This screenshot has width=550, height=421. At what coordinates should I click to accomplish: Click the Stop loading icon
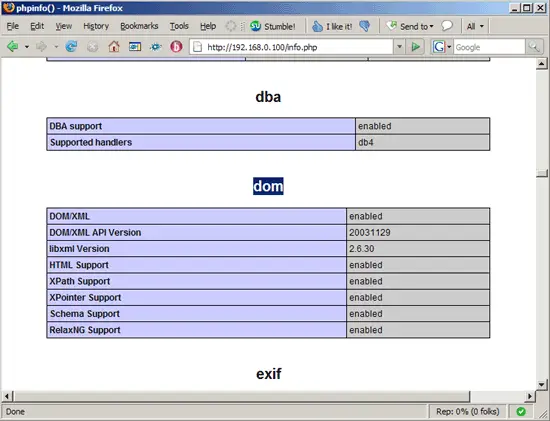tap(92, 47)
